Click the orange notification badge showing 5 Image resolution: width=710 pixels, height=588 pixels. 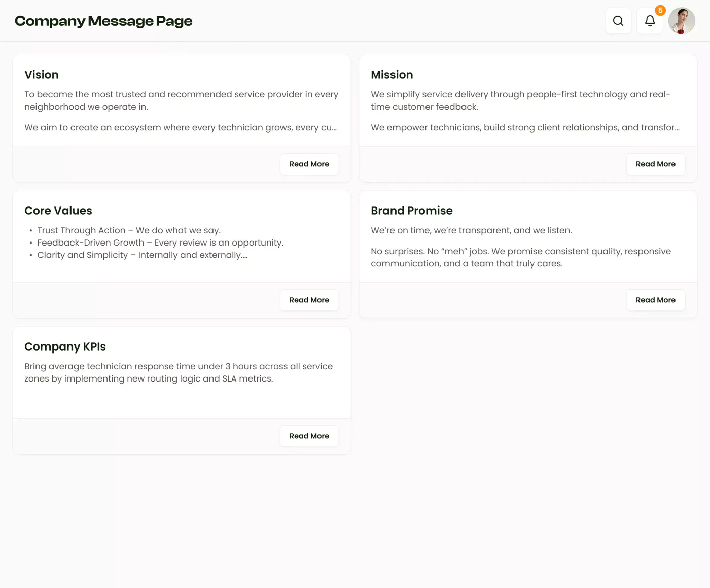pos(660,10)
